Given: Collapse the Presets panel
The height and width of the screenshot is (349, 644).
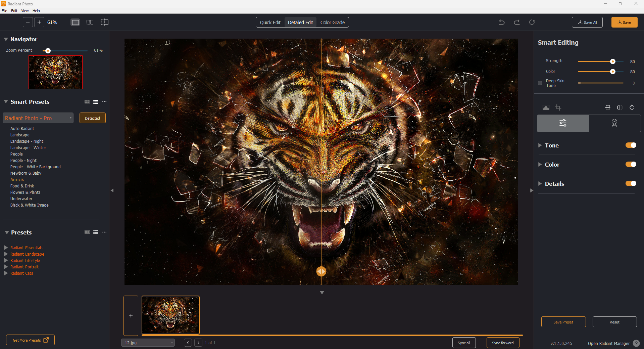Looking at the screenshot, I should click(x=7, y=232).
